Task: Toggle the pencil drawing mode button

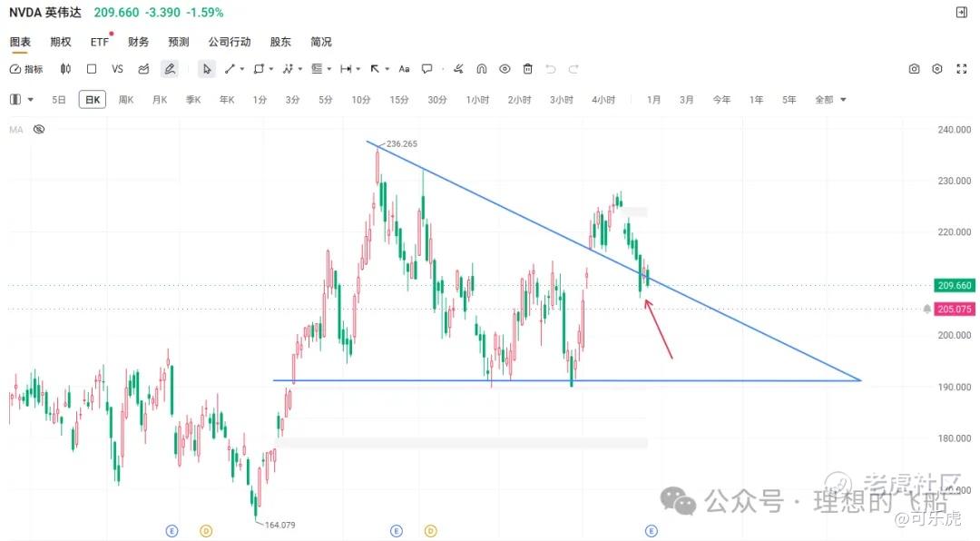Action: pyautogui.click(x=170, y=69)
